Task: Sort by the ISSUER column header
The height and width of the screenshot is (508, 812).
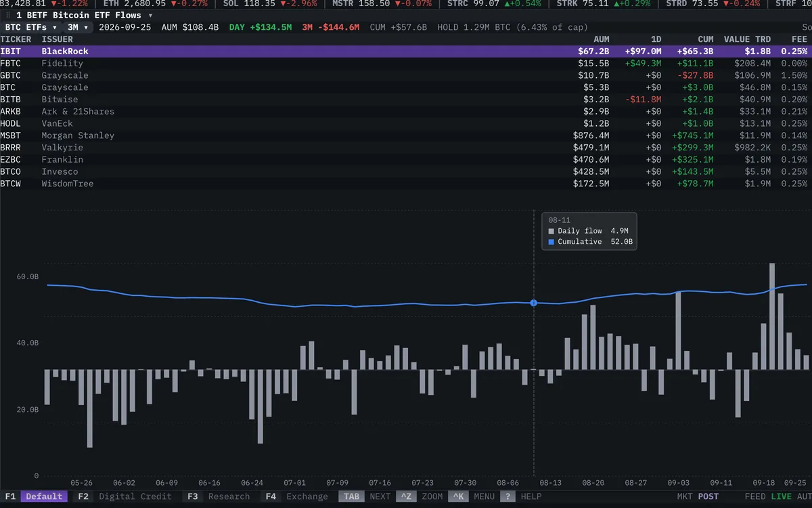Action: [x=57, y=39]
